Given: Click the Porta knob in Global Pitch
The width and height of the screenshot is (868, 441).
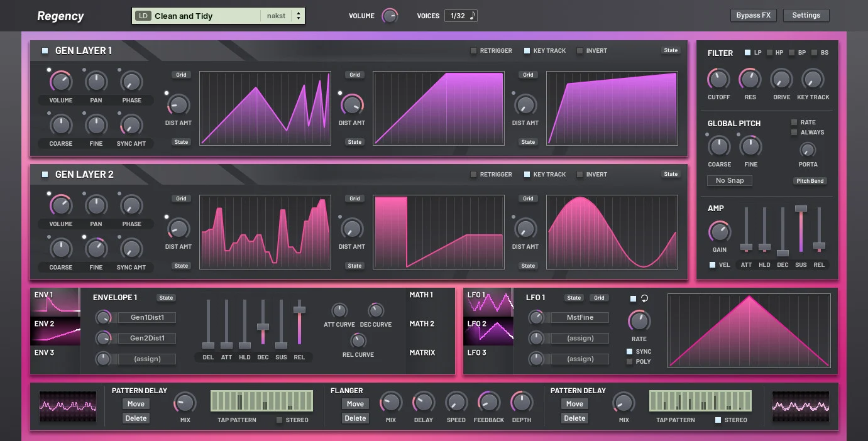Looking at the screenshot, I should [x=808, y=150].
